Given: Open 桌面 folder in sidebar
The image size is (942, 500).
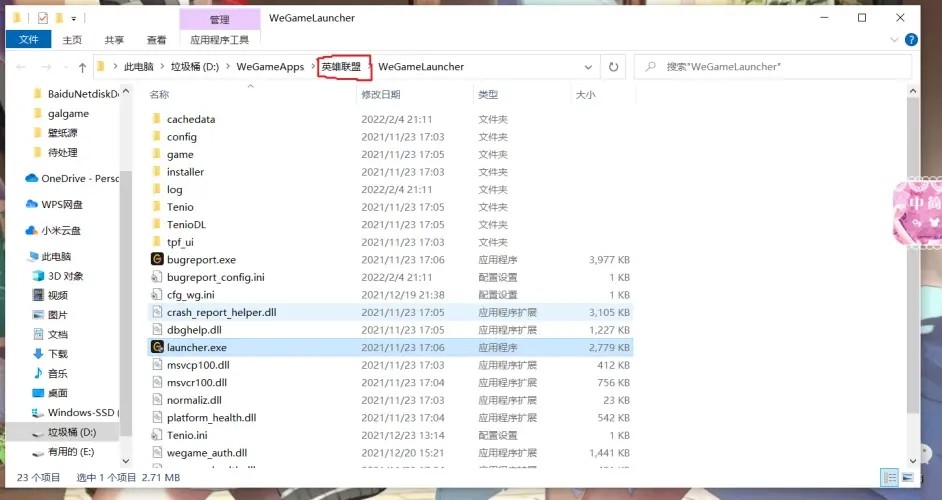Looking at the screenshot, I should click(50, 392).
